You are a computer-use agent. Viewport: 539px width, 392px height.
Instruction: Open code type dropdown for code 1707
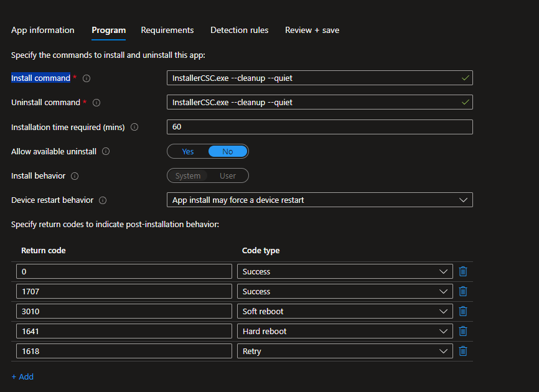(x=345, y=291)
